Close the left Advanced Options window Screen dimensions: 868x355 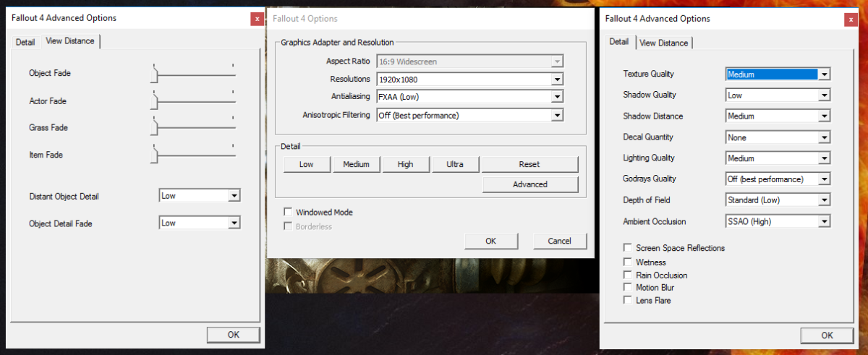coord(257,20)
